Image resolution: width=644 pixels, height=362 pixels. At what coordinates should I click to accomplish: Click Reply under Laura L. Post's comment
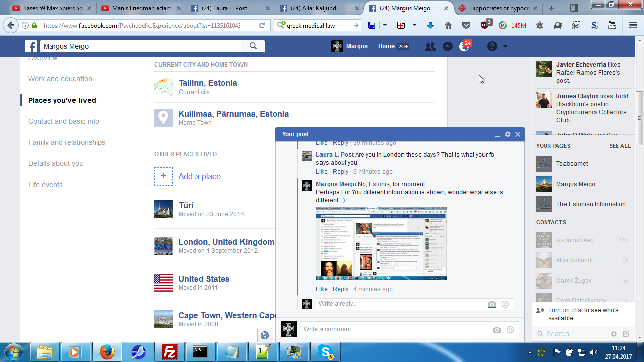(x=341, y=172)
